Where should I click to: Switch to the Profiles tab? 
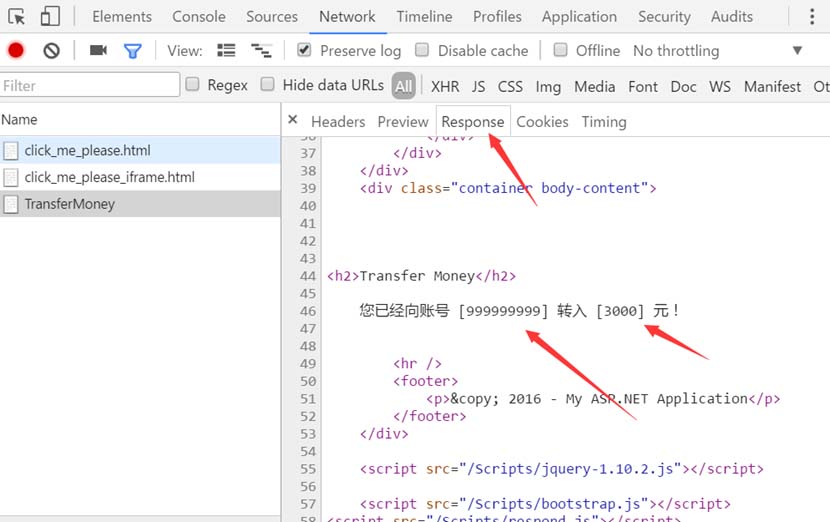[x=497, y=17]
